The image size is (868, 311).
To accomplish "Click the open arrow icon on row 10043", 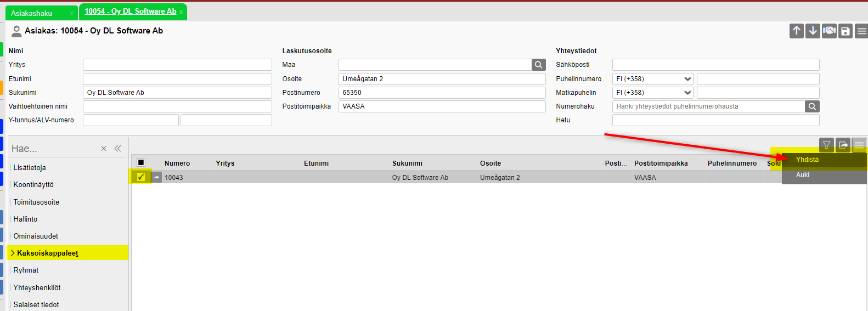I will (156, 177).
